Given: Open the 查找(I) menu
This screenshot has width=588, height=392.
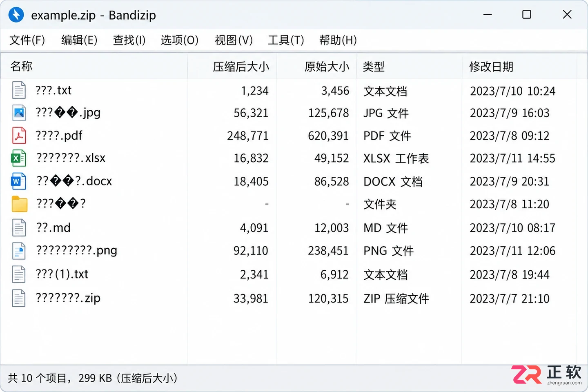Looking at the screenshot, I should [x=129, y=40].
